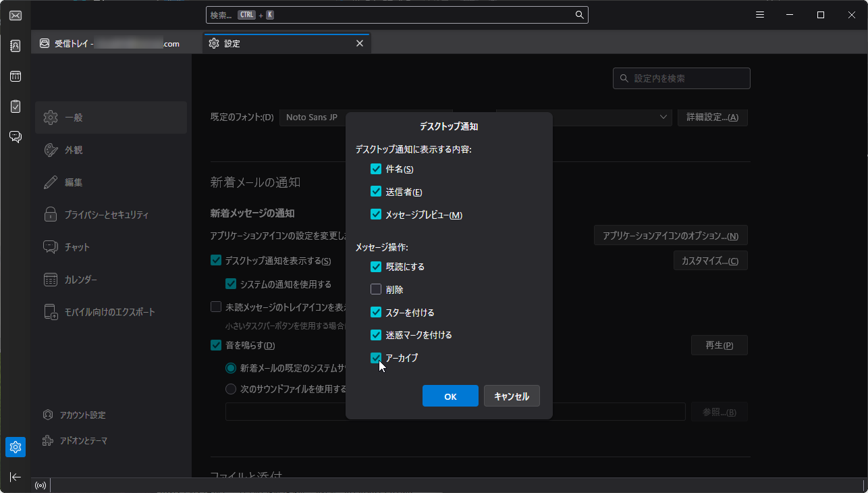The width and height of the screenshot is (868, 493).
Task: Select the default system sound radio button
Action: pos(231,368)
